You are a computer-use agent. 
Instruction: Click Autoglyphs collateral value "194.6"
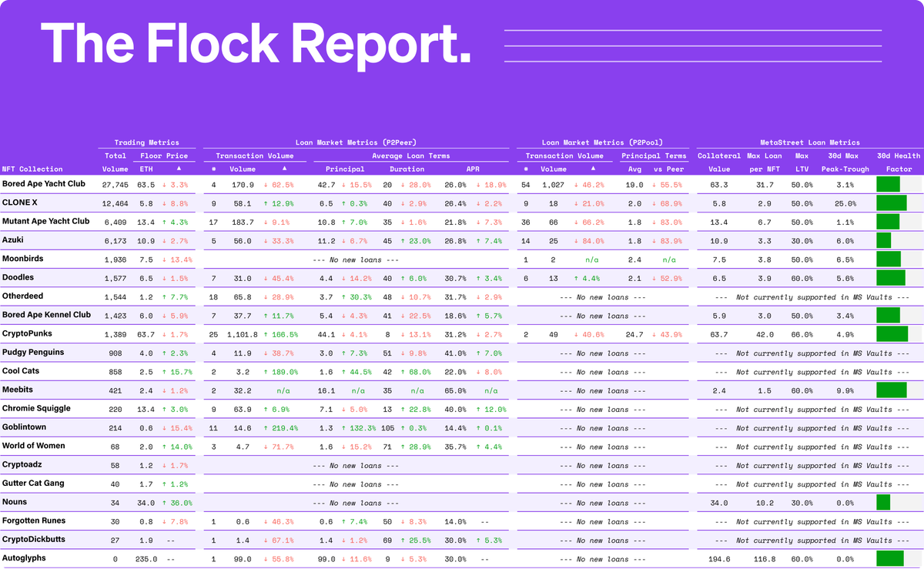pyautogui.click(x=719, y=560)
